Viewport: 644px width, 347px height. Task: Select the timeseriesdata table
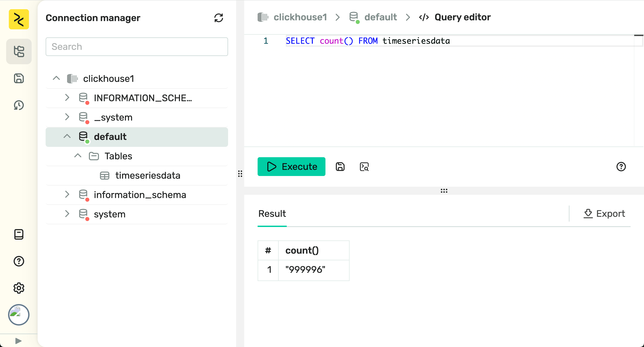click(148, 175)
